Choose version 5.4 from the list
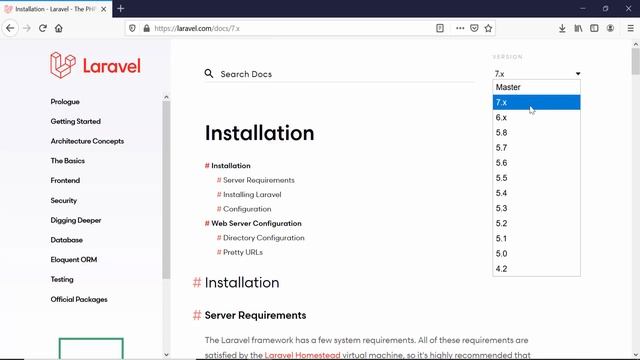 (536, 193)
